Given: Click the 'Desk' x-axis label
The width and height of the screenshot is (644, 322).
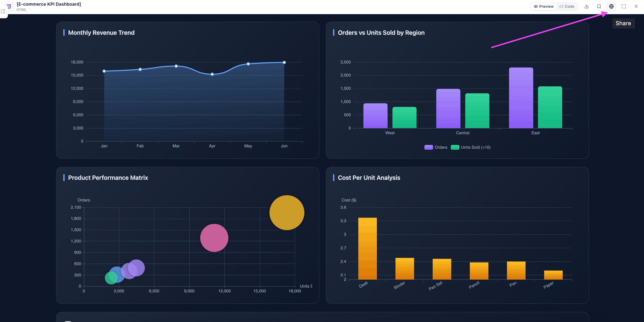Looking at the screenshot, I should tap(363, 285).
